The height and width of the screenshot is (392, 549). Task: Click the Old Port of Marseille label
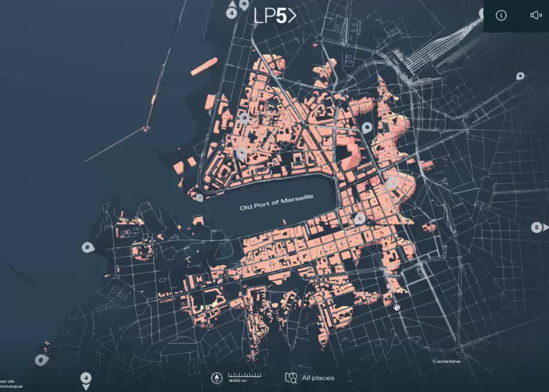click(x=276, y=204)
